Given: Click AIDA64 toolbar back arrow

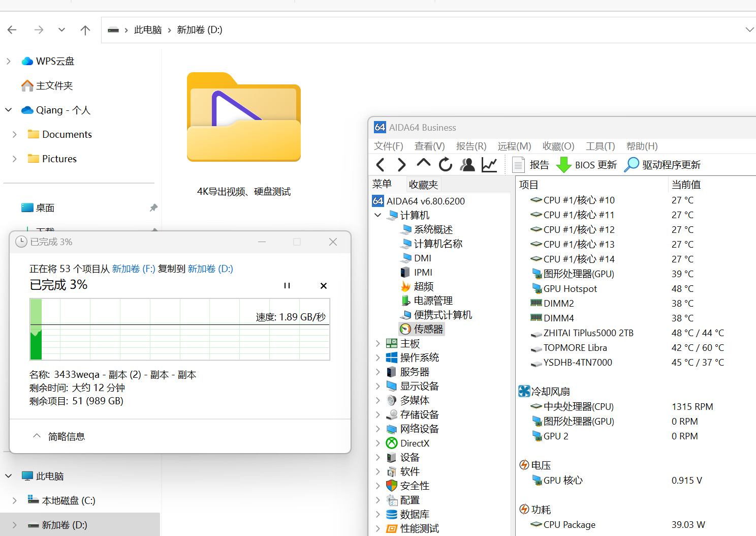Looking at the screenshot, I should point(380,165).
